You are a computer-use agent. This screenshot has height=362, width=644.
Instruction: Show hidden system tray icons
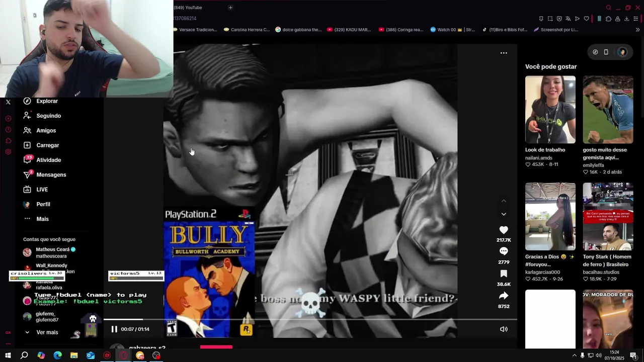coord(575,355)
